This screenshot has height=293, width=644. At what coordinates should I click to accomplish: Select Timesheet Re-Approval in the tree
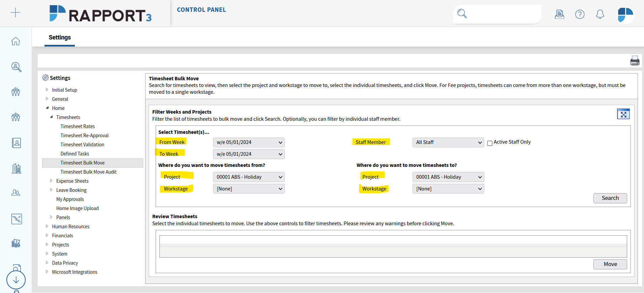pyautogui.click(x=85, y=136)
